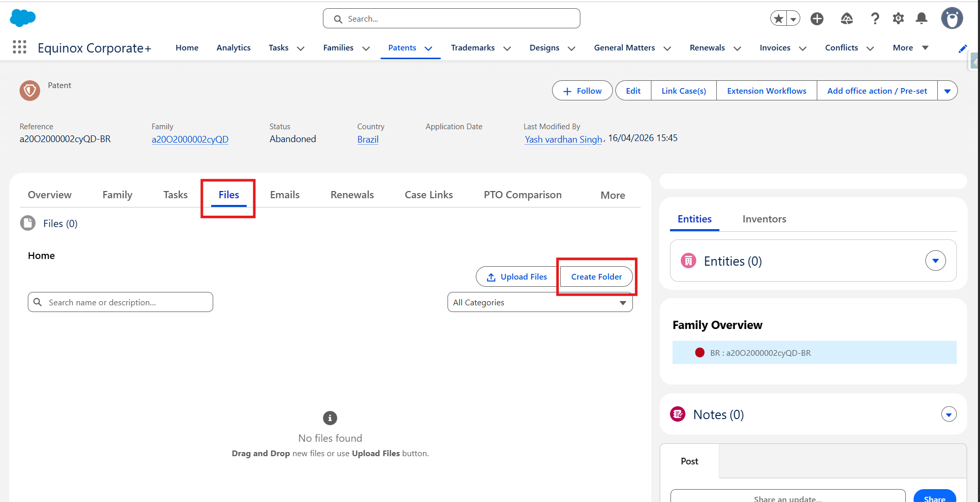Viewport: 980px width, 502px height.
Task: Switch to the Inventors tab
Action: pyautogui.click(x=764, y=219)
